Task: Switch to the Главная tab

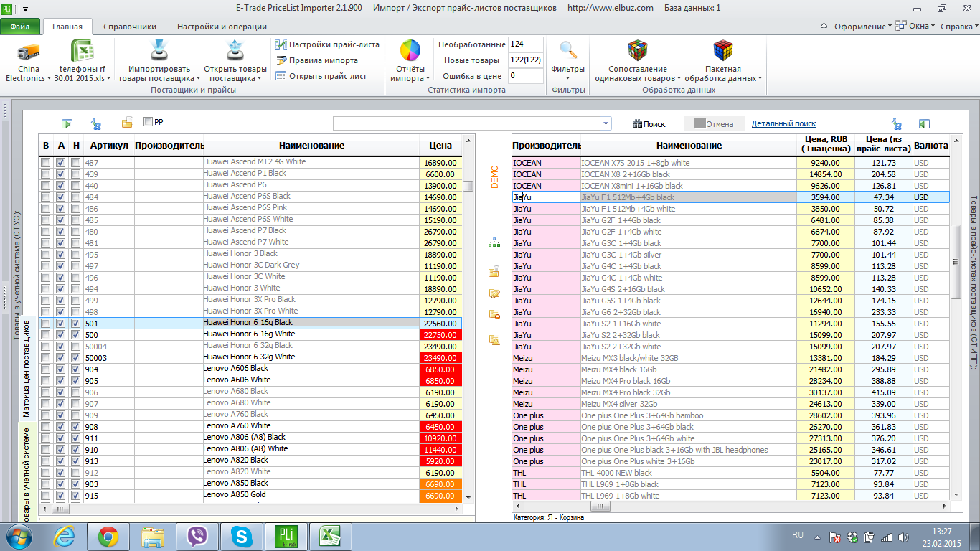Action: point(67,27)
